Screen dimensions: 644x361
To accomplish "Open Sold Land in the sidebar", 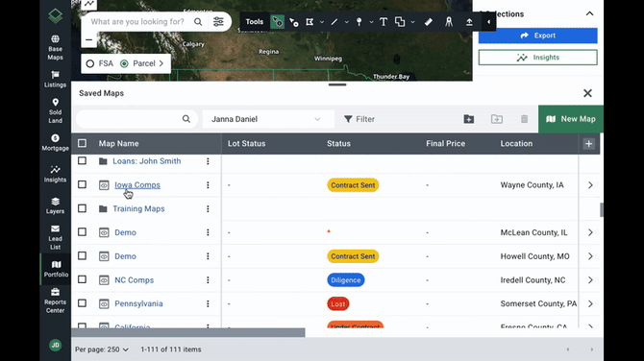I will (x=55, y=110).
